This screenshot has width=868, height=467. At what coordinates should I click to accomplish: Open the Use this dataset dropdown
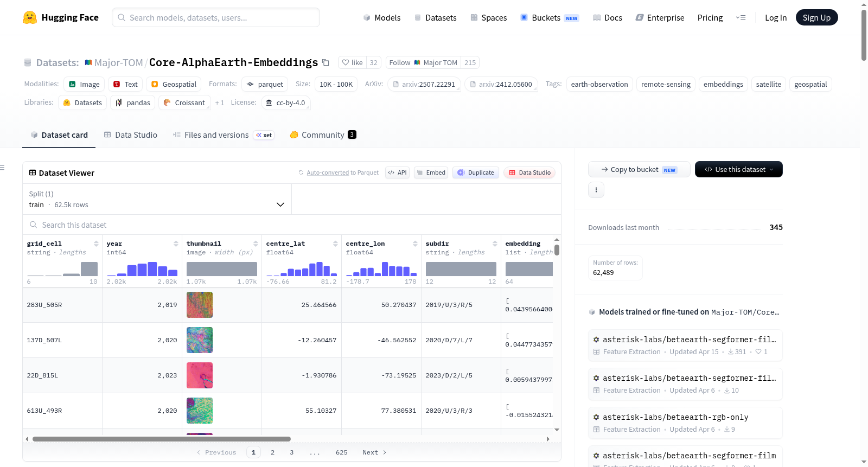[x=739, y=169]
